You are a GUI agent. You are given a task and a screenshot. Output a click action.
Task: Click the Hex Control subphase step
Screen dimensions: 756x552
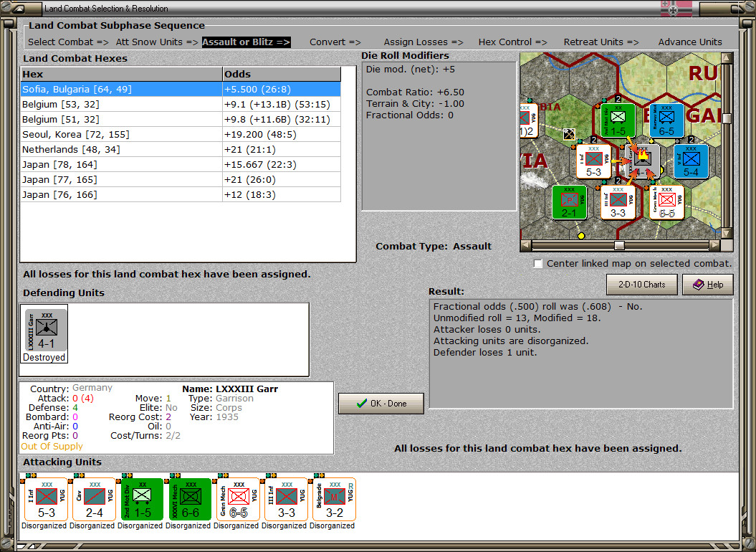point(512,42)
